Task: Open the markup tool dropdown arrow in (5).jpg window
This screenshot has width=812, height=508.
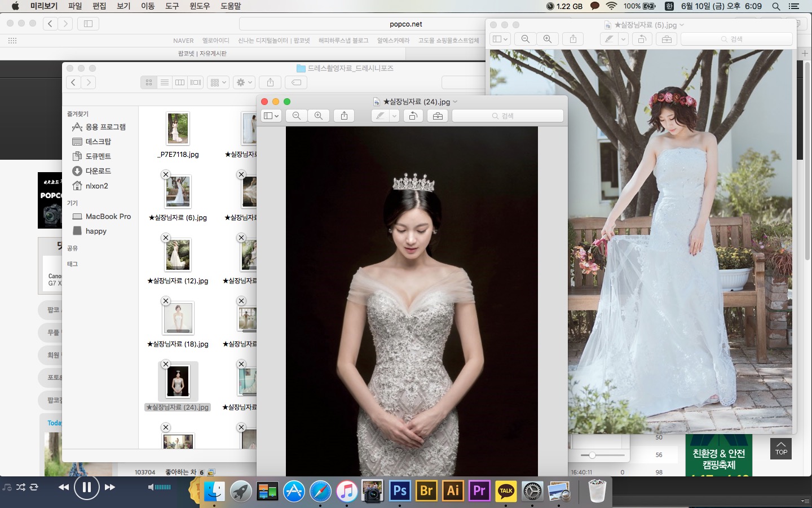Action: [x=623, y=39]
